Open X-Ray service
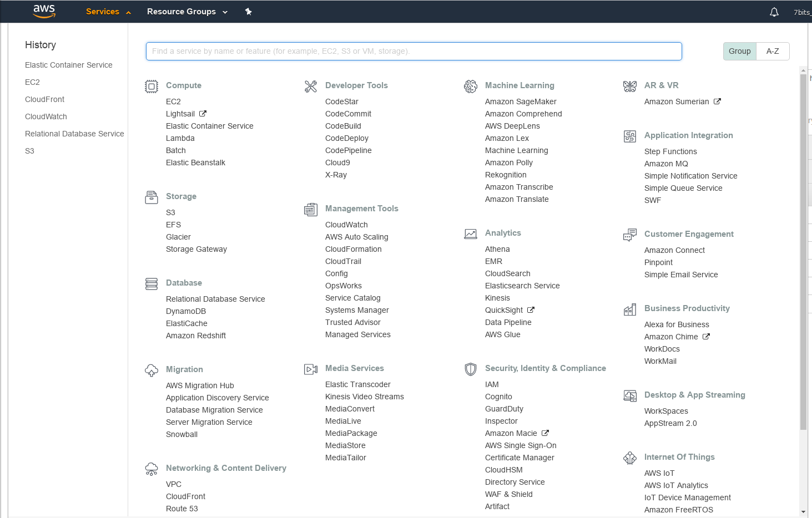The image size is (812, 518). coord(336,175)
